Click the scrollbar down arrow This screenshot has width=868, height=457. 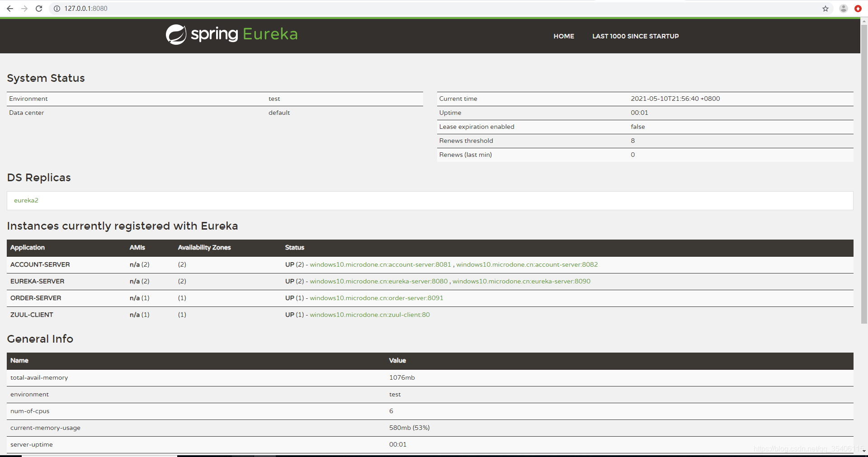864,451
